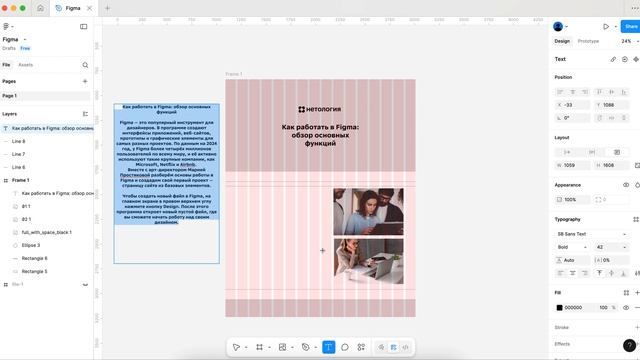Screen dimensions: 640x360
Task: Open the play options dropdown arrow
Action: (x=616, y=27)
